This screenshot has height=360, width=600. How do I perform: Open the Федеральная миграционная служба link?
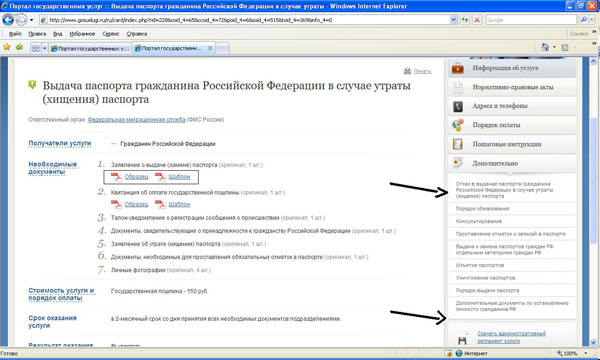coord(137,119)
